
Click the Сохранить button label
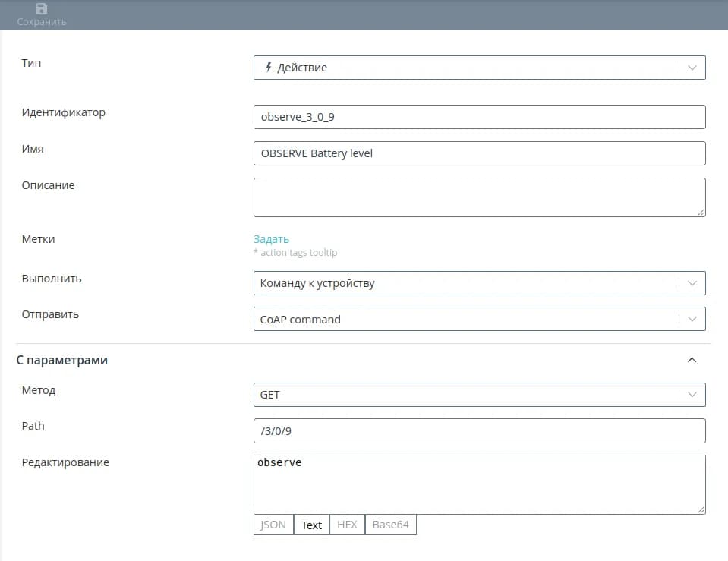pyautogui.click(x=42, y=22)
